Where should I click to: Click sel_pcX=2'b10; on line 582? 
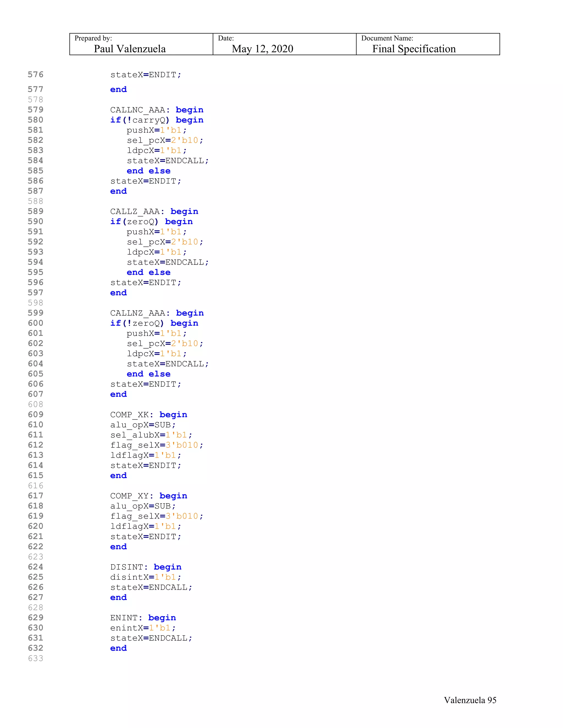(165, 140)
